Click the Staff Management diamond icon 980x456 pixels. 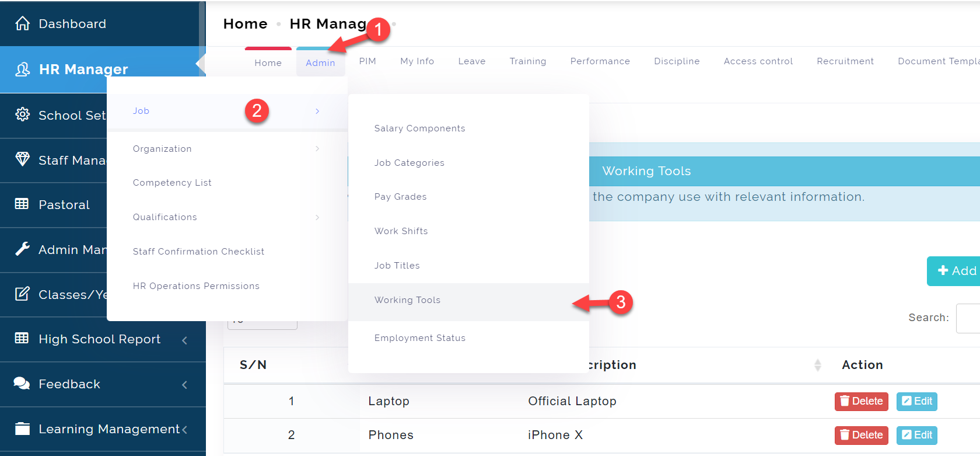[x=23, y=159]
